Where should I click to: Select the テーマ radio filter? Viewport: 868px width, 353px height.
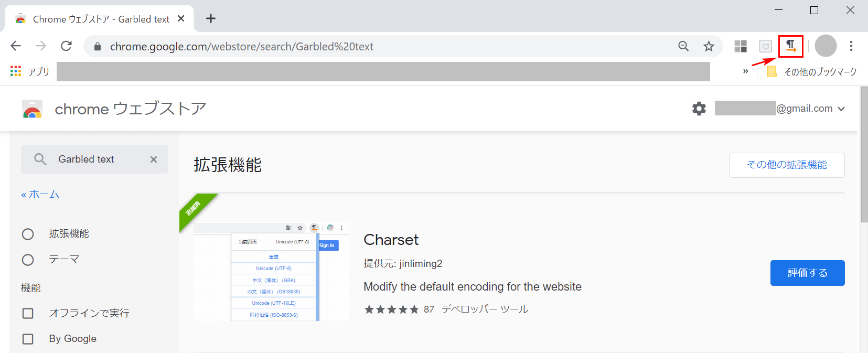tap(28, 260)
